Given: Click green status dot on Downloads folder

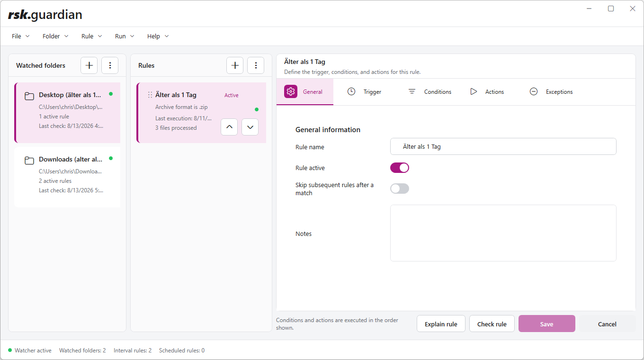Looking at the screenshot, I should click(111, 158).
